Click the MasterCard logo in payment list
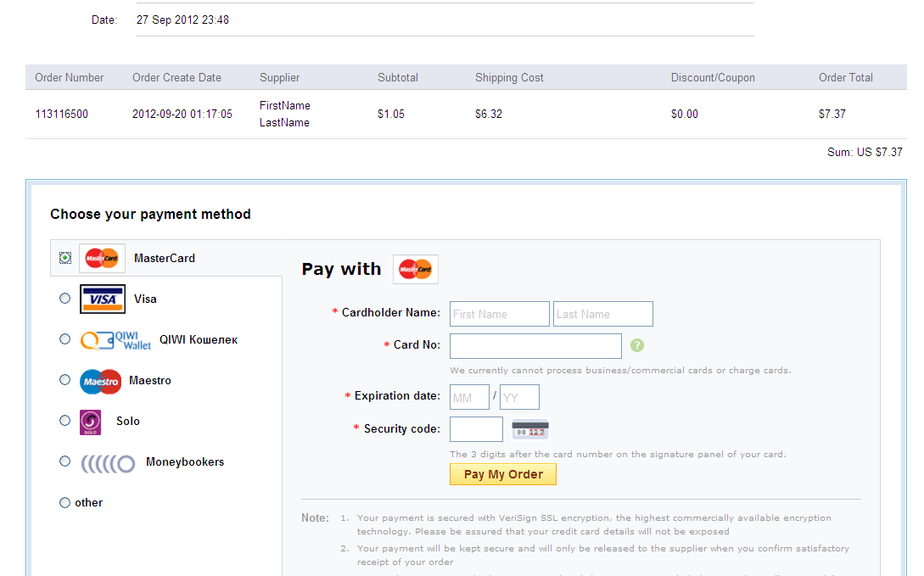Screen dimensions: 924x576 pos(102,258)
